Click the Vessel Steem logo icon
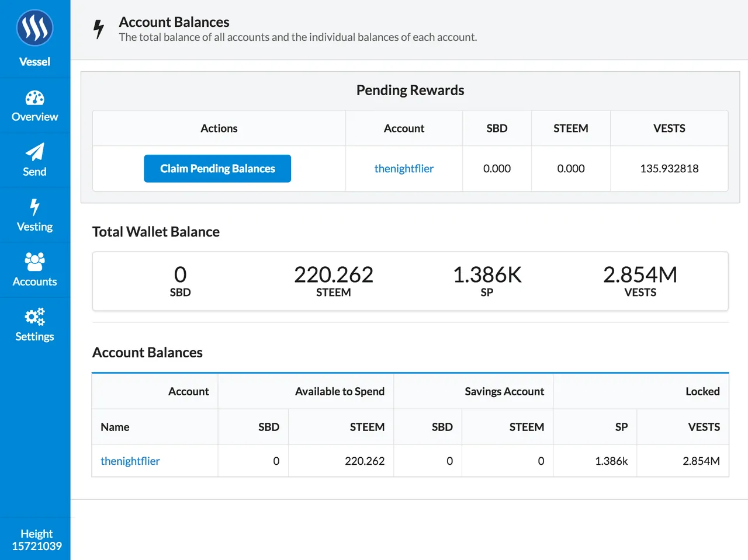This screenshot has height=560, width=748. coord(35,27)
